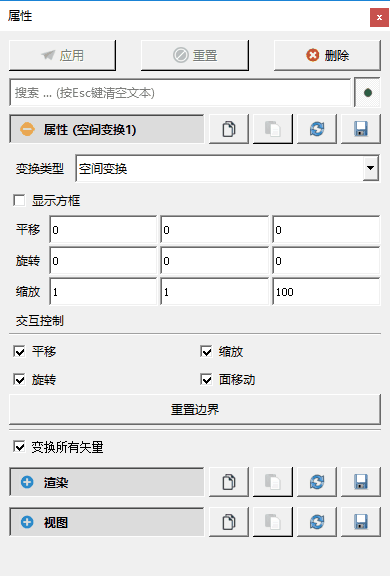Copy the 属性 (空间变换1) section settings
The height and width of the screenshot is (576, 390).
pos(229,129)
